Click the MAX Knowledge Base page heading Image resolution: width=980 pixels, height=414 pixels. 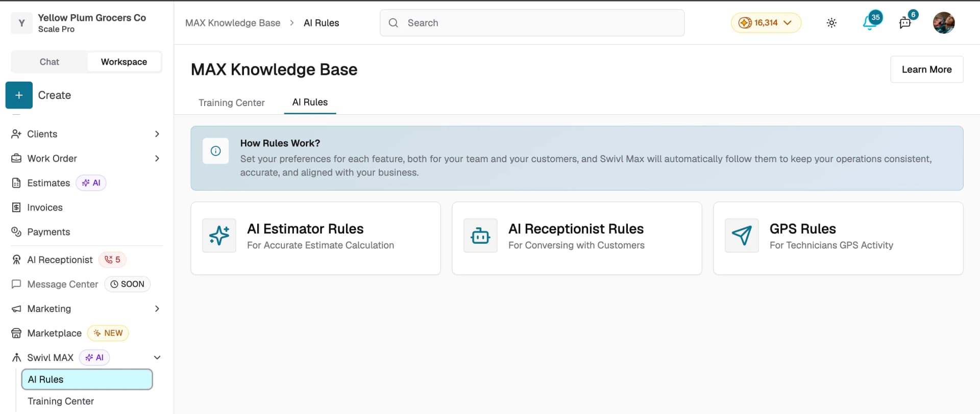[x=274, y=69]
